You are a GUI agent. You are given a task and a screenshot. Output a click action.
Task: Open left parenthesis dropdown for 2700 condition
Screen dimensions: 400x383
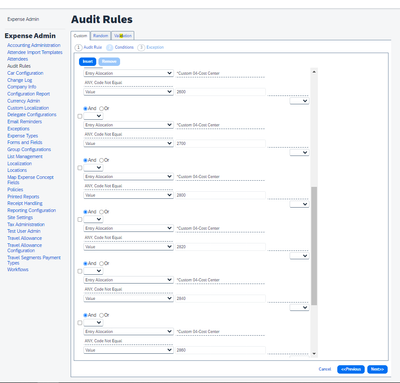[93, 116]
